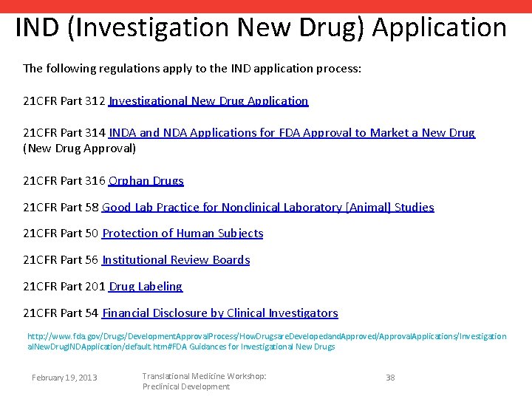Screen dimensions: 532x399
Task: Click the text '21CFR Part 54'
Action: (61, 313)
